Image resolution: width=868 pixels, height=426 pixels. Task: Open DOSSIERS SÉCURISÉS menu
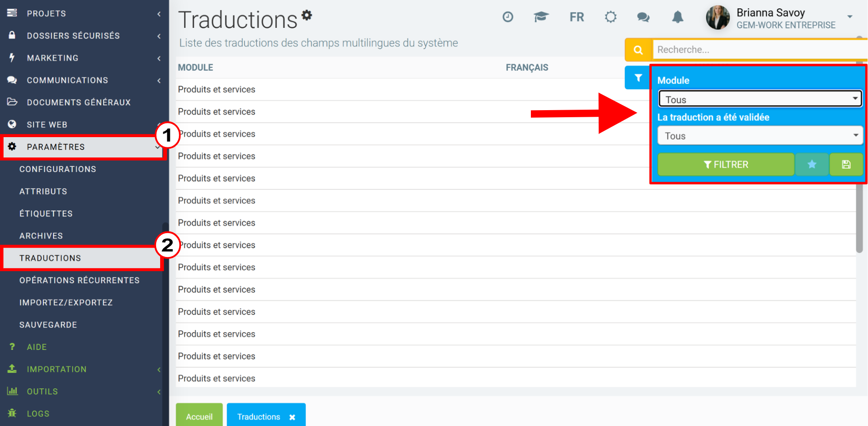[73, 36]
